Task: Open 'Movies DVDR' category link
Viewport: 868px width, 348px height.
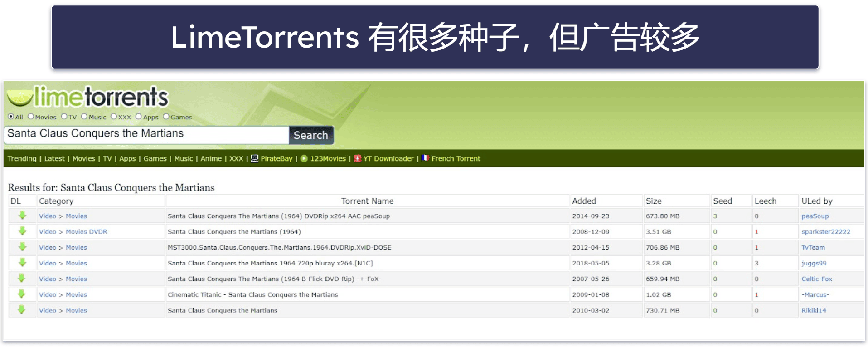Action: (86, 231)
